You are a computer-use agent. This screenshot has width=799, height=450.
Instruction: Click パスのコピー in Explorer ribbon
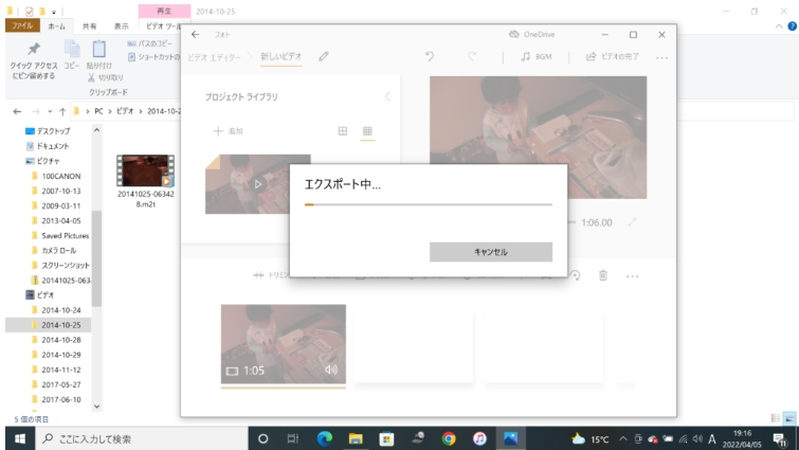pos(150,43)
